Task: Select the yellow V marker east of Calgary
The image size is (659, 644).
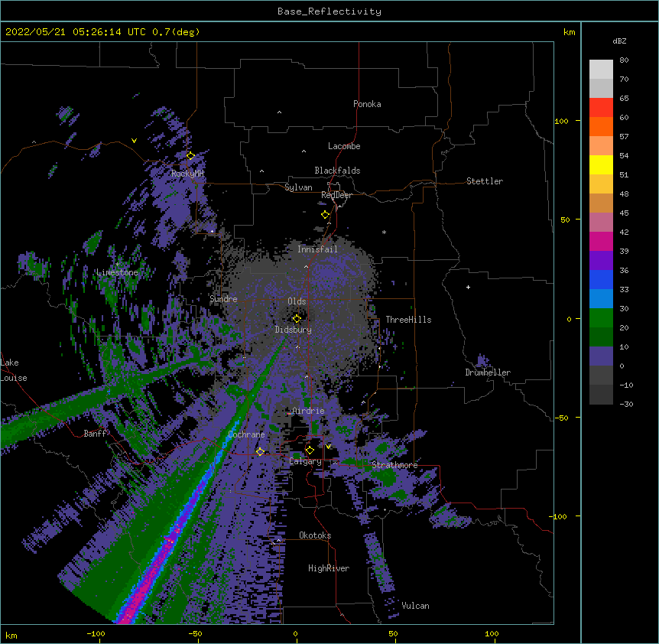Action: pyautogui.click(x=328, y=447)
